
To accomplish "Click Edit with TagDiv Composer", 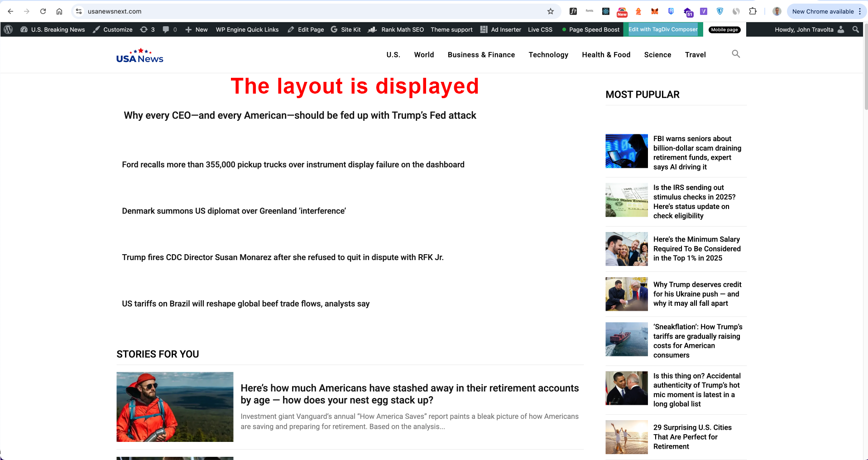I will (x=663, y=29).
